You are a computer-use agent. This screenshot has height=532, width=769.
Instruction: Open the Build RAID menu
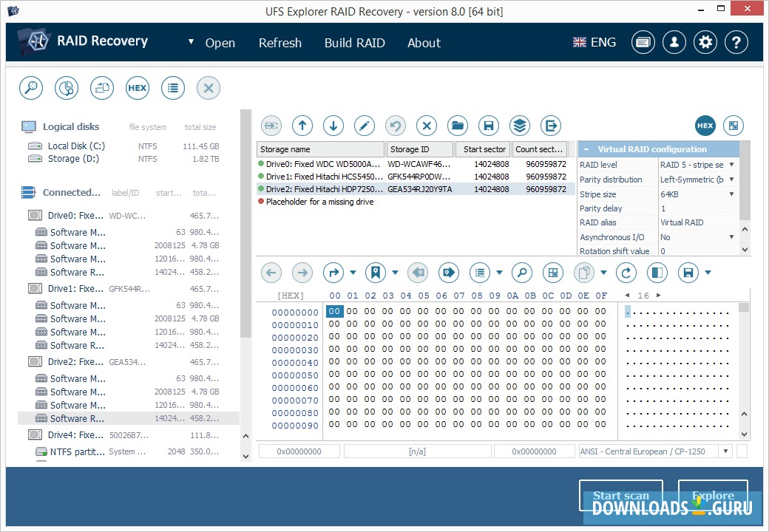point(354,43)
